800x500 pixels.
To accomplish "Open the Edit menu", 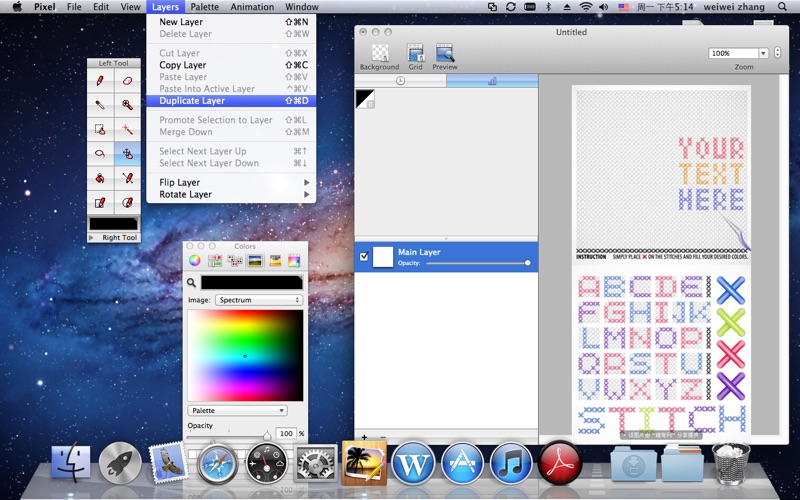I will 101,7.
